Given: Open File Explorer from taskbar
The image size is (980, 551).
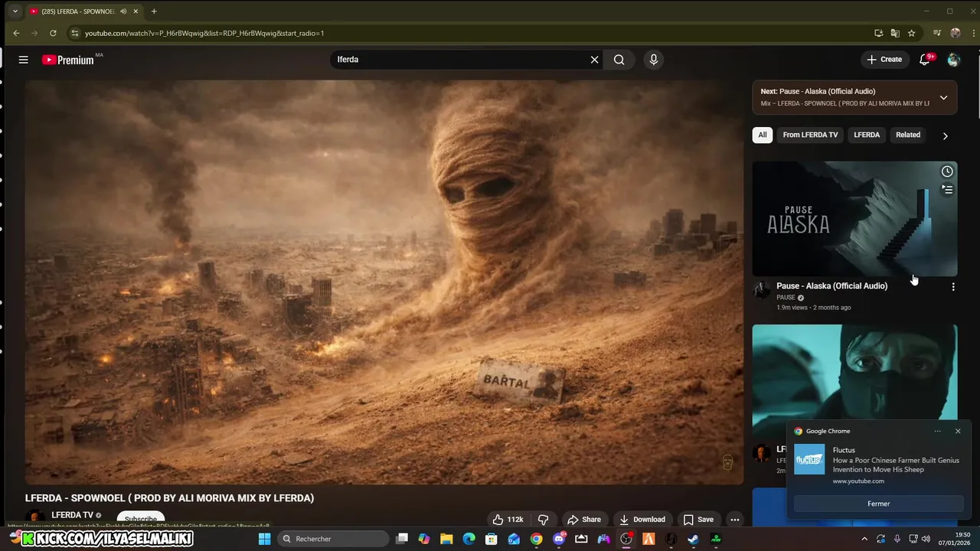Looking at the screenshot, I should 446,539.
